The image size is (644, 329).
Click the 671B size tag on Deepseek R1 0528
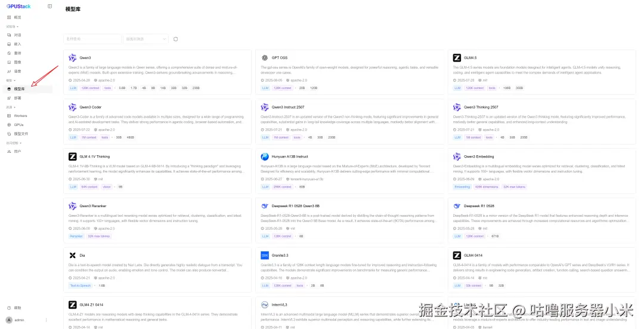pos(495,236)
